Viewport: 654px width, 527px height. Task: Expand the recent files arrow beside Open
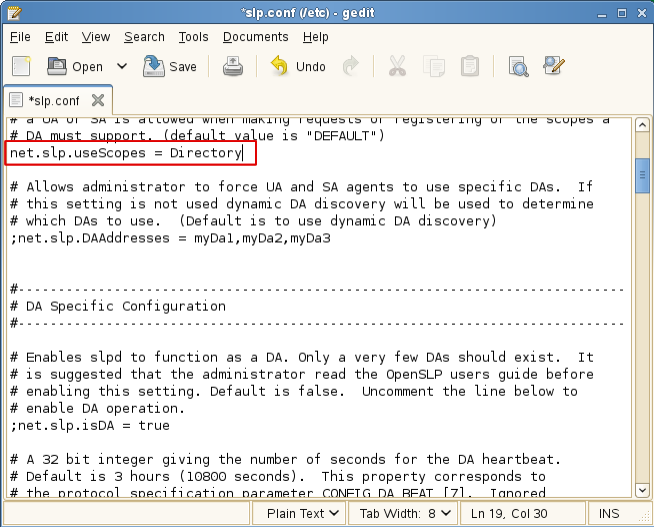122,66
